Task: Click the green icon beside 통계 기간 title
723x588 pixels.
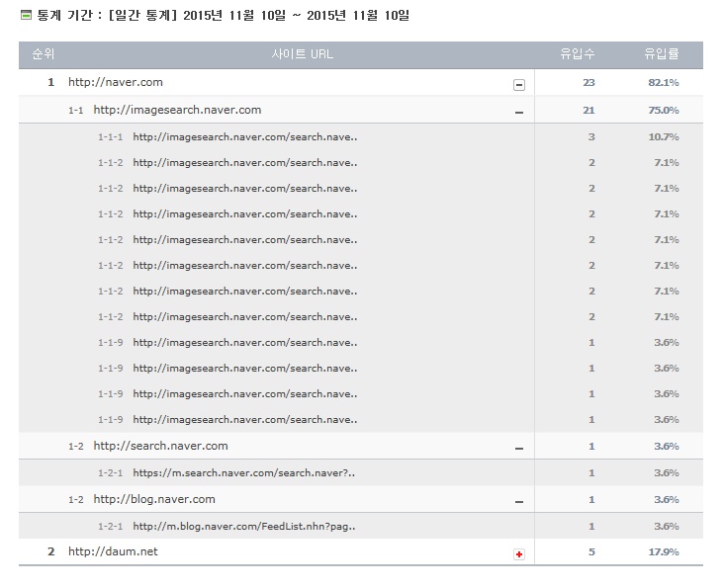Action: tap(27, 15)
